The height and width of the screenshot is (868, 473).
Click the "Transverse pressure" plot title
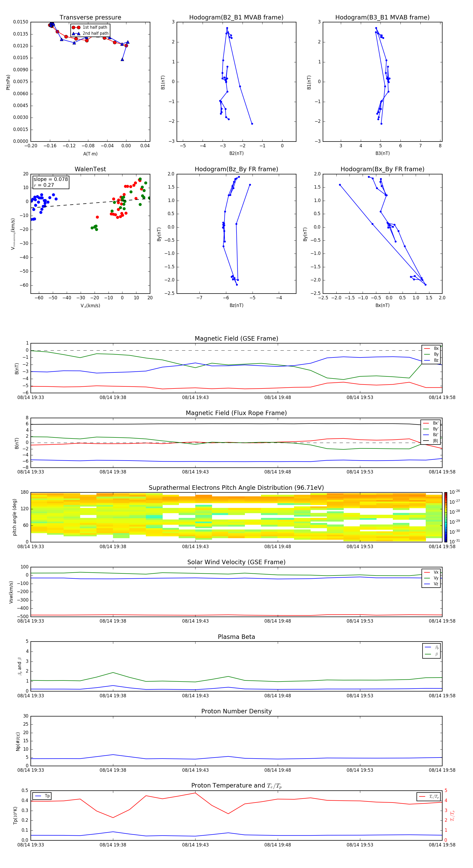click(x=90, y=18)
